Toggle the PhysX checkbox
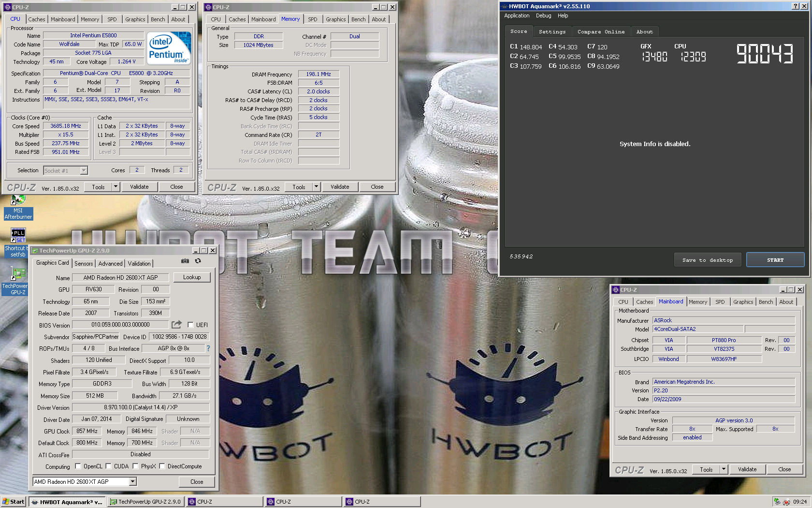The image size is (812, 508). [135, 466]
